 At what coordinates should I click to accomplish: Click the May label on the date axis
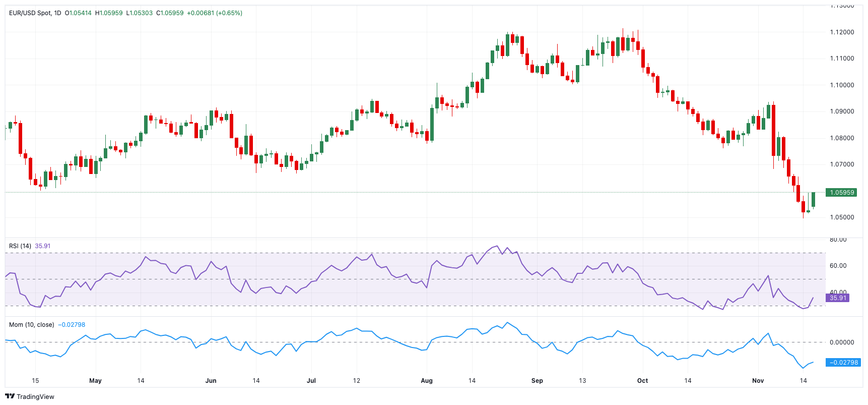click(95, 381)
